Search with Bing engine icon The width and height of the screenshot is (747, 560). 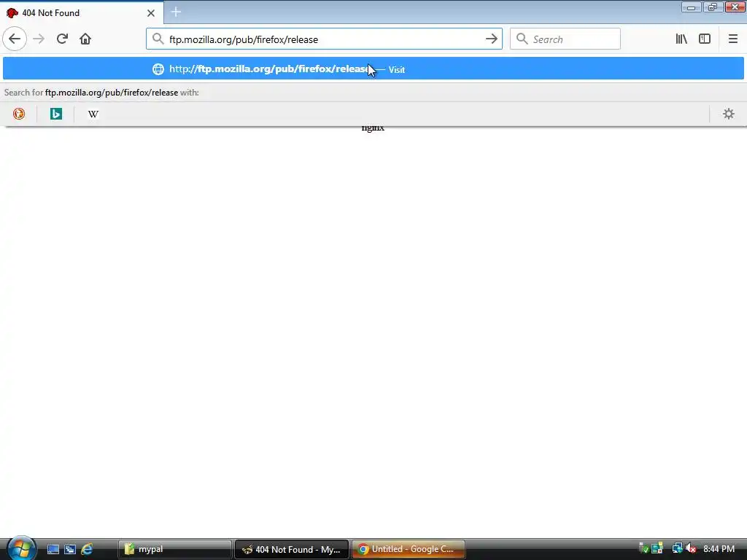56,114
